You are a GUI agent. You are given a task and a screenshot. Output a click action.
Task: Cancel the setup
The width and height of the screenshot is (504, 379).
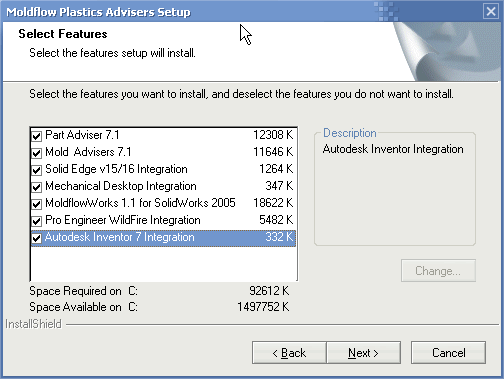pyautogui.click(x=448, y=352)
